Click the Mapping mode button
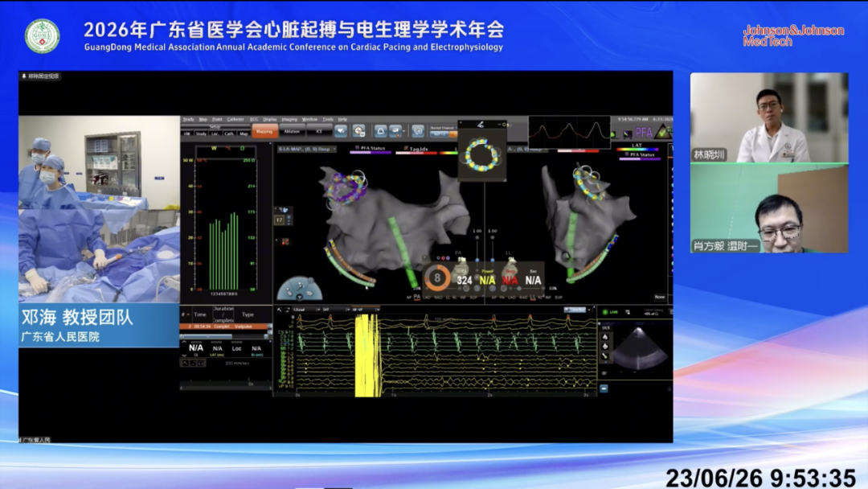 tap(264, 131)
